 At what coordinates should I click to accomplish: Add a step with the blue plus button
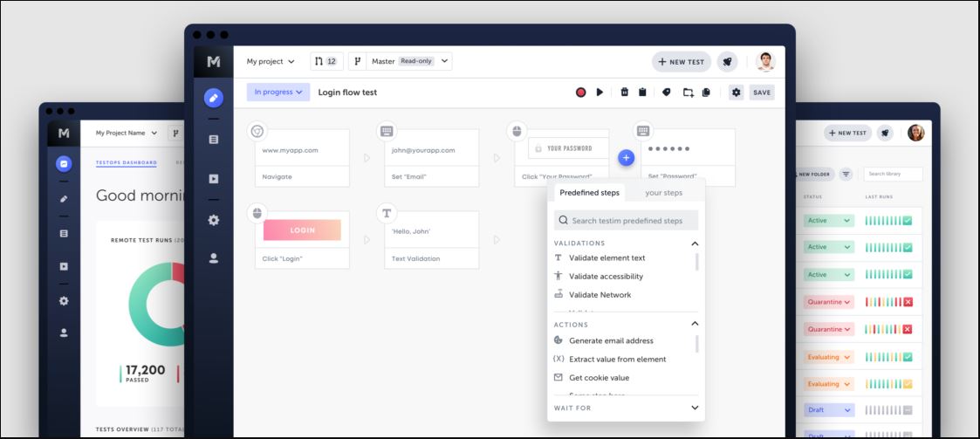(627, 158)
